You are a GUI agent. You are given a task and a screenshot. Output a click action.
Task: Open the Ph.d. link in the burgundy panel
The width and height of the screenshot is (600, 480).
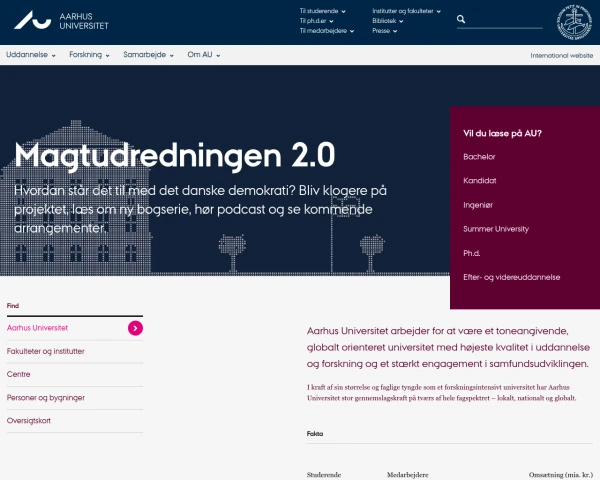click(x=471, y=253)
